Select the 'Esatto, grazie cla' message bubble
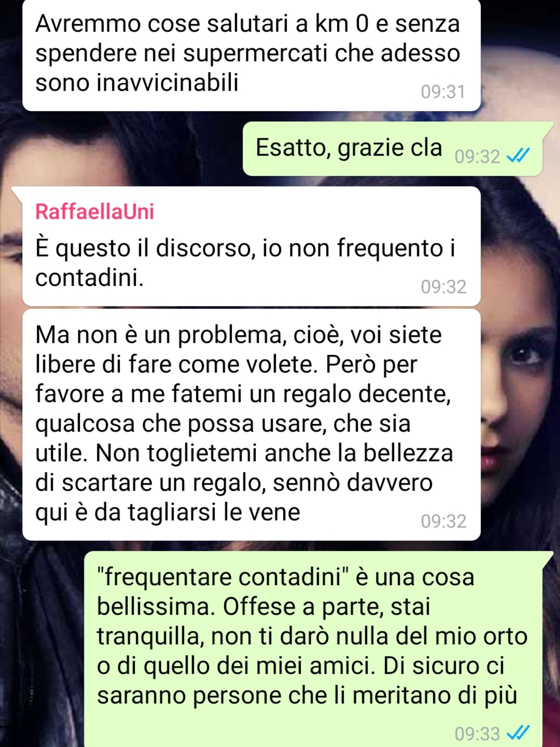This screenshot has width=560, height=747. [393, 149]
